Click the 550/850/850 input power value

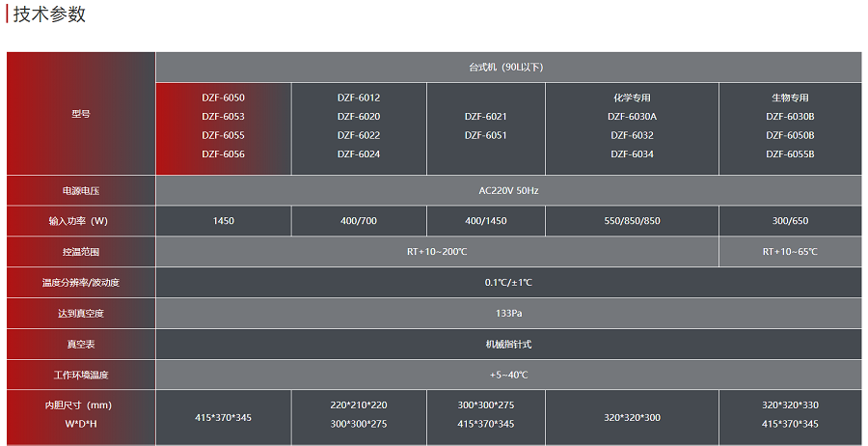[632, 221]
